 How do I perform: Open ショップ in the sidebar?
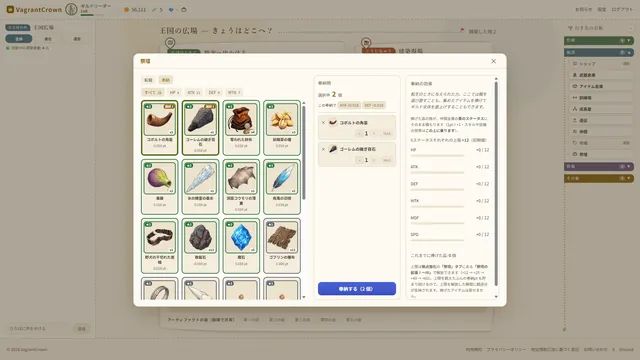tap(601, 64)
